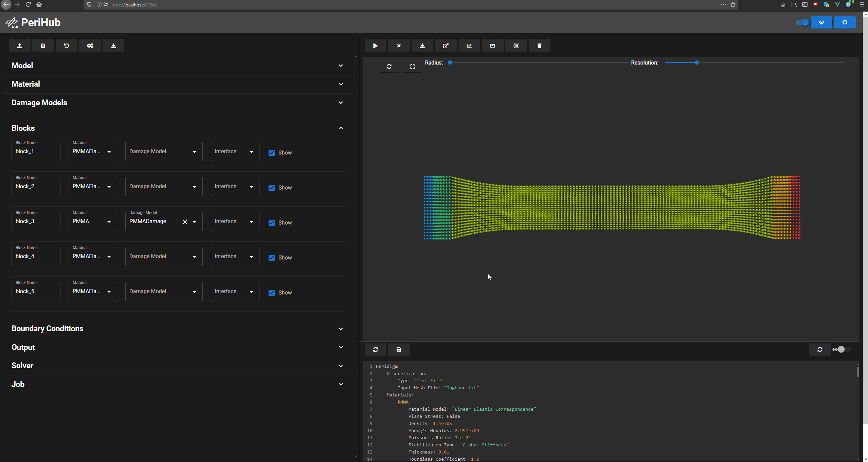This screenshot has width=868, height=462.
Task: Delete data with trash icon
Action: pos(540,46)
